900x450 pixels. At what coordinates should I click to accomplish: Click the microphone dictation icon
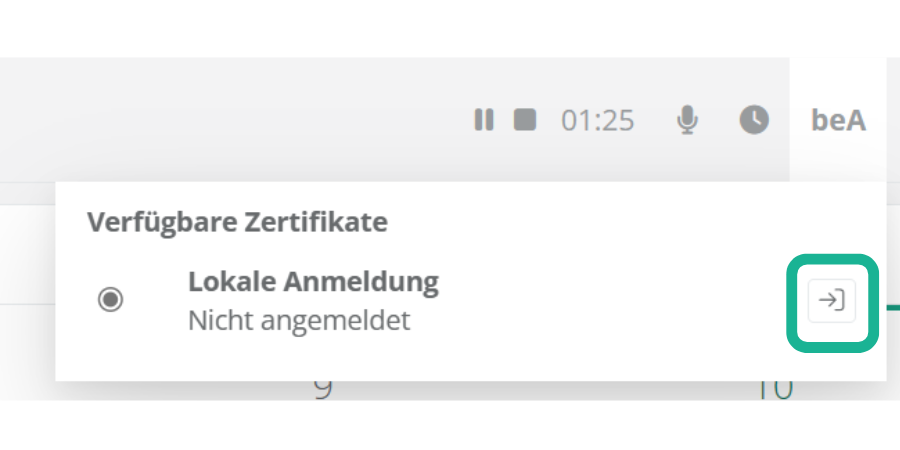(686, 120)
